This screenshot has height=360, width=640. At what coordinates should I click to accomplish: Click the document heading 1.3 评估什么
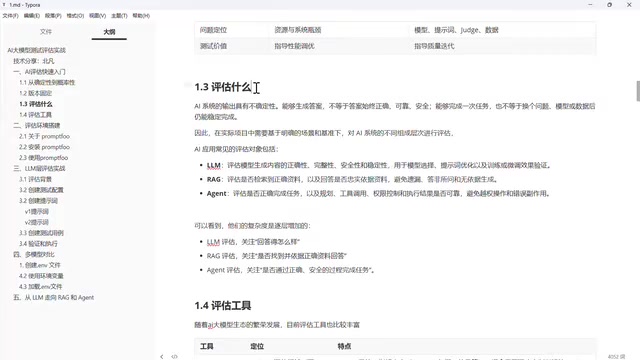pyautogui.click(x=222, y=87)
